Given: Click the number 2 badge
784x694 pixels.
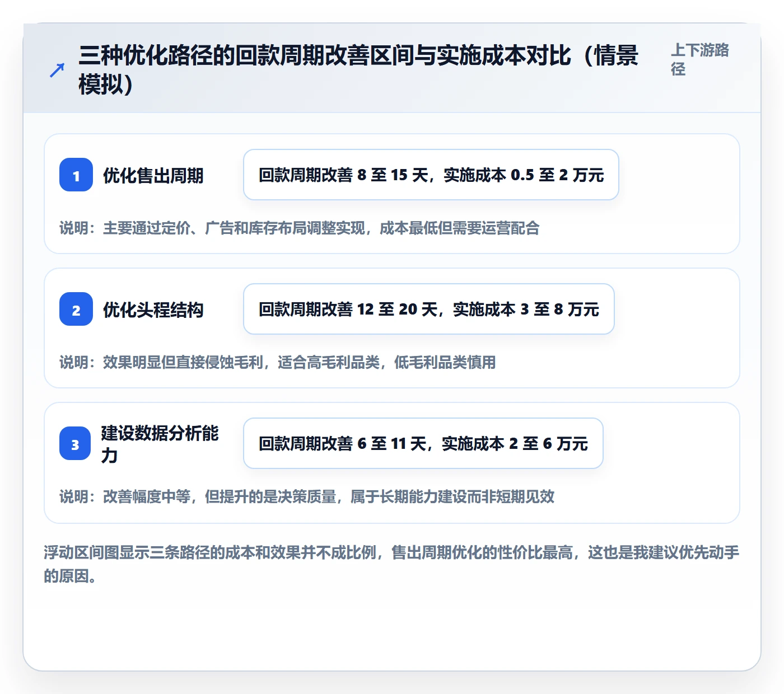Looking at the screenshot, I should [76, 309].
